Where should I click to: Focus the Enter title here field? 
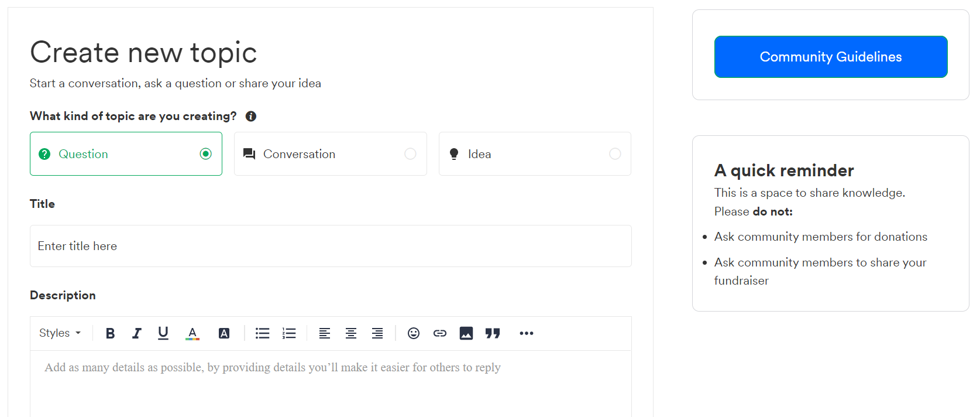tap(331, 246)
